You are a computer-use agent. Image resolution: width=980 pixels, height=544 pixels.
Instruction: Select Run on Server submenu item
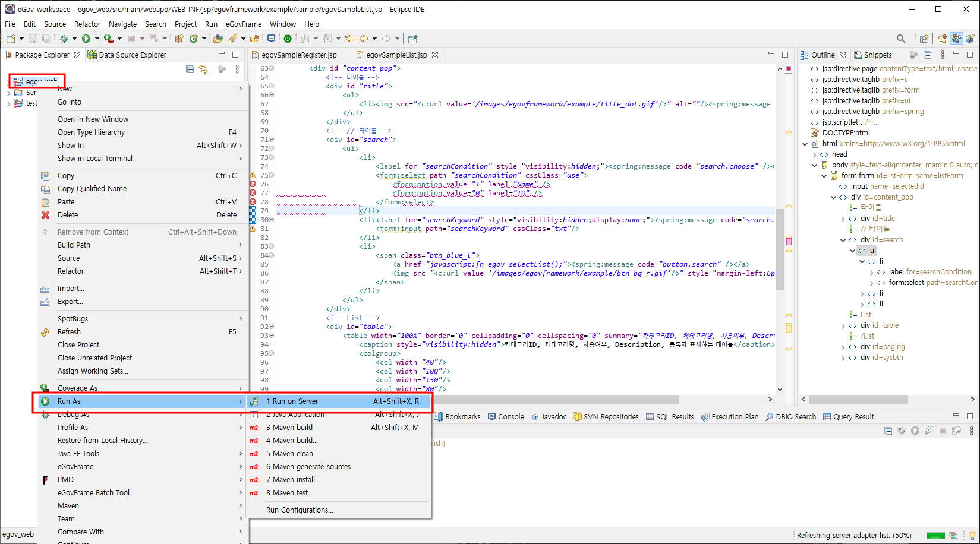tap(339, 401)
